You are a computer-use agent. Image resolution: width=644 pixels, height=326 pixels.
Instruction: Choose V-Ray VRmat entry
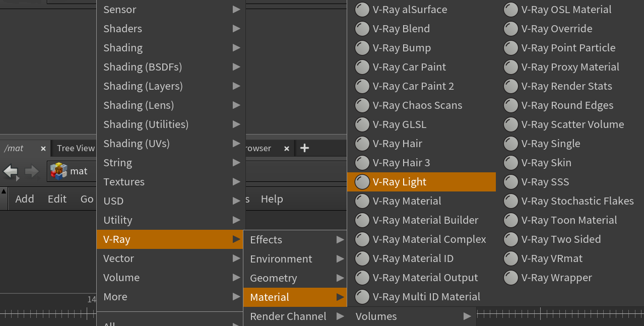click(x=570, y=258)
